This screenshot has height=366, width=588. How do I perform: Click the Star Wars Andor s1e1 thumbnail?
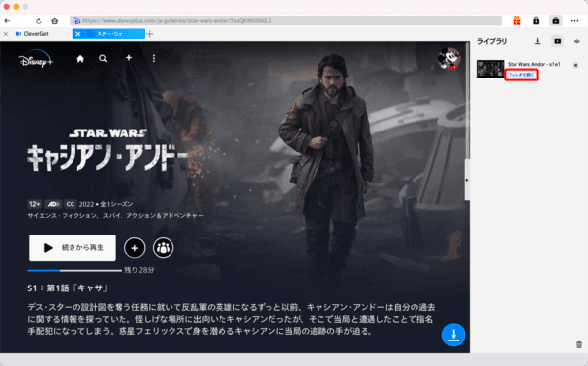(491, 69)
